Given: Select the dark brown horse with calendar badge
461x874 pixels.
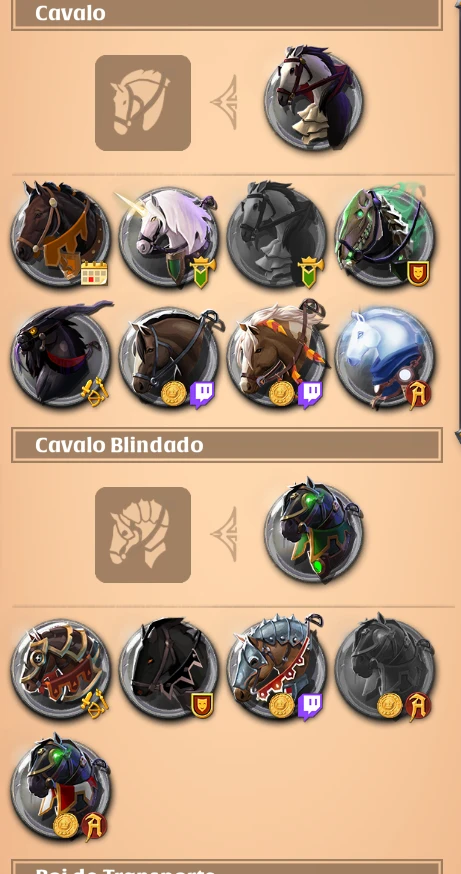Looking at the screenshot, I should pos(60,236).
